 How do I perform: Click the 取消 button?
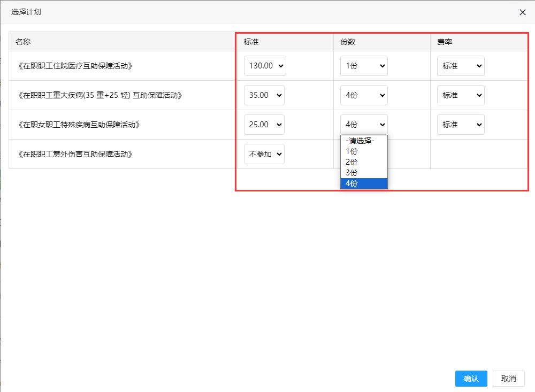(x=508, y=379)
